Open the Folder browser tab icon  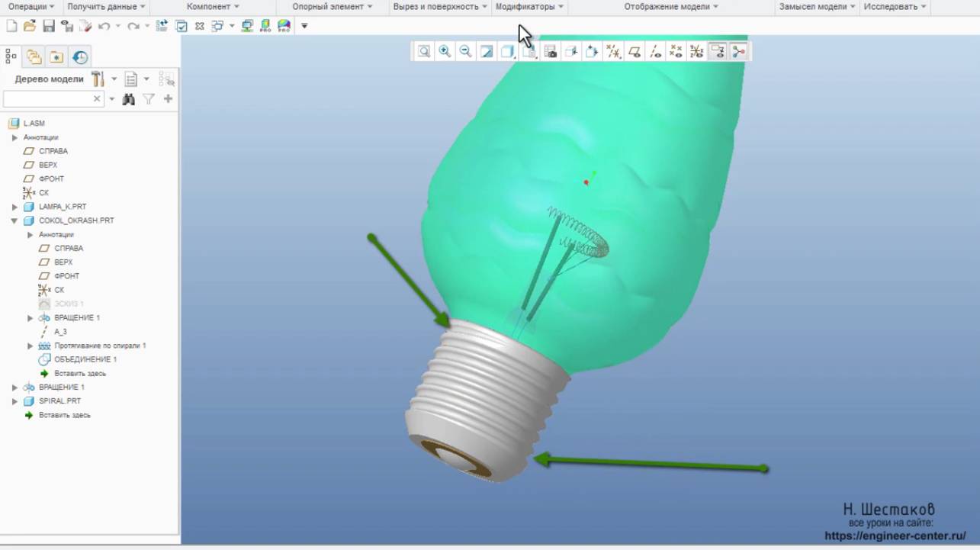(56, 56)
